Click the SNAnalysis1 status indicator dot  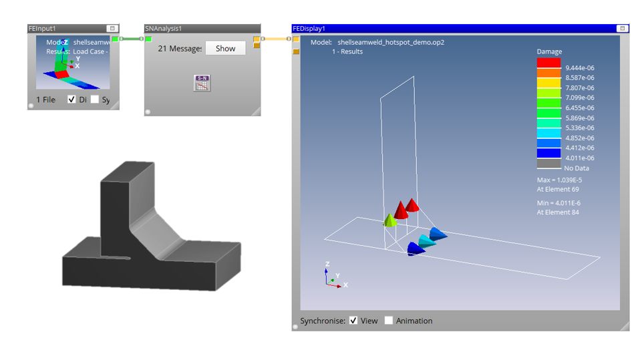pos(148,112)
